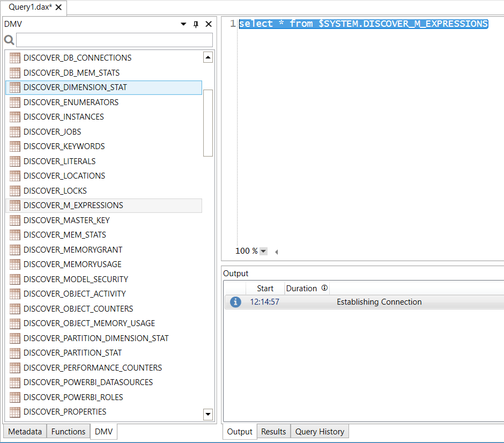504x443 pixels.
Task: Click table icon beside DISCOVER_DIMENSION_STAT
Action: (x=15, y=87)
